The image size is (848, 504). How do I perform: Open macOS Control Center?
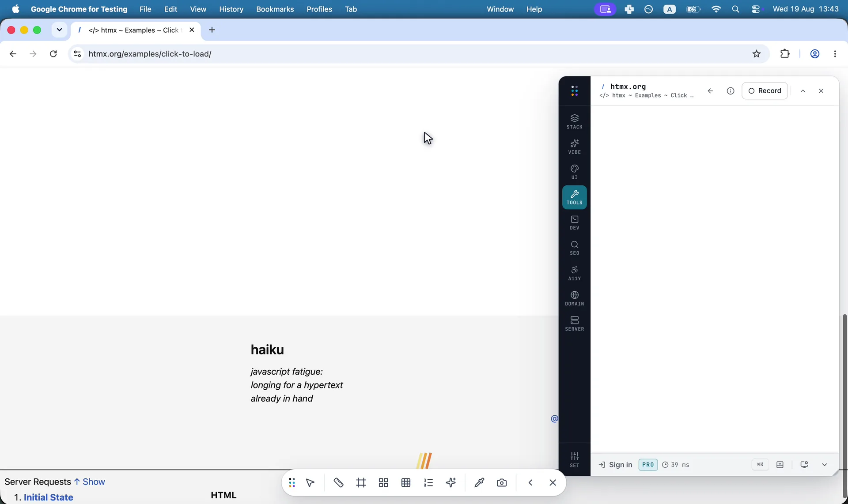coord(756,9)
